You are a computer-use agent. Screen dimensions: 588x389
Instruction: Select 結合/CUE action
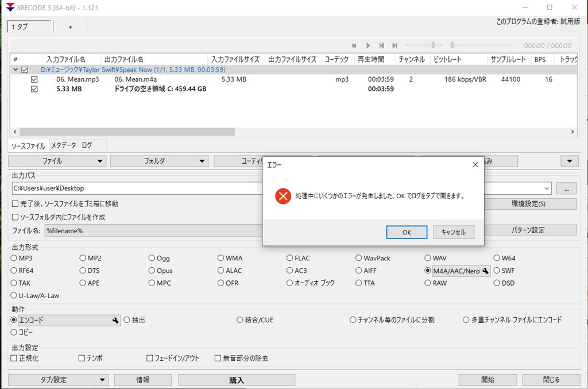(239, 320)
